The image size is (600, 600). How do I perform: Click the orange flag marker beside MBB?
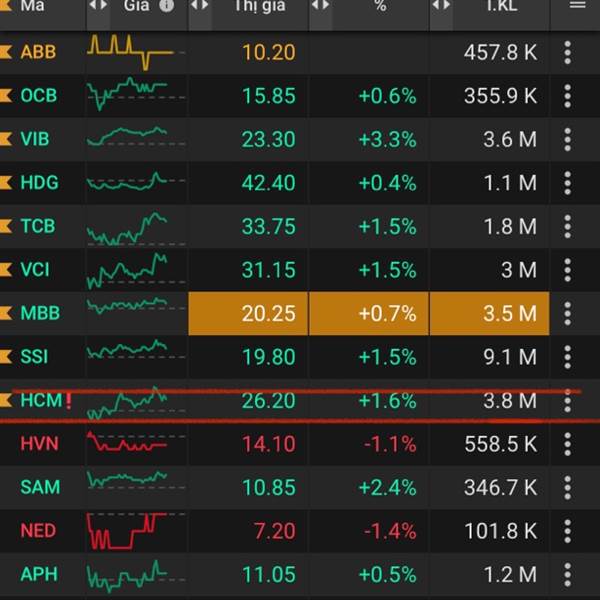coord(6,313)
